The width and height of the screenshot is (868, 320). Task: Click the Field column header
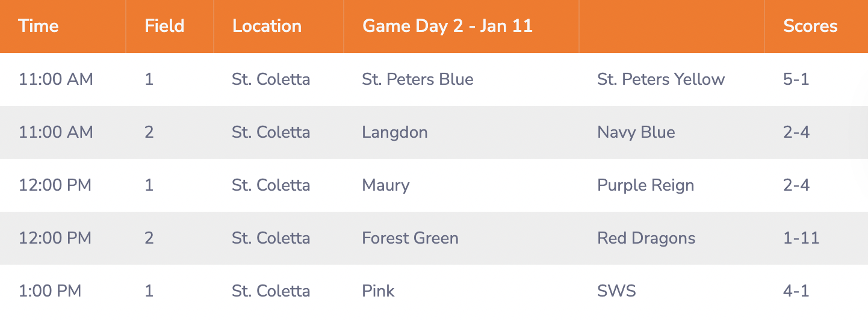tap(164, 26)
